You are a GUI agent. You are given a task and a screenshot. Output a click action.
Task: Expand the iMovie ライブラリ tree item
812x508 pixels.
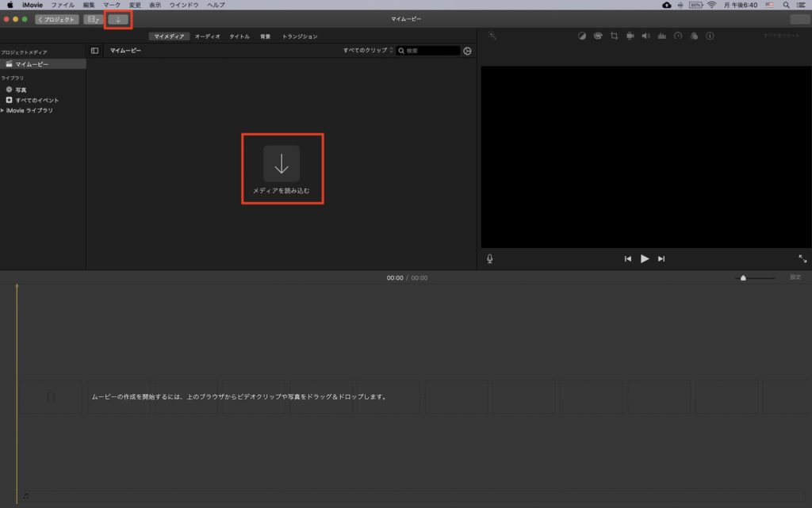click(x=3, y=110)
